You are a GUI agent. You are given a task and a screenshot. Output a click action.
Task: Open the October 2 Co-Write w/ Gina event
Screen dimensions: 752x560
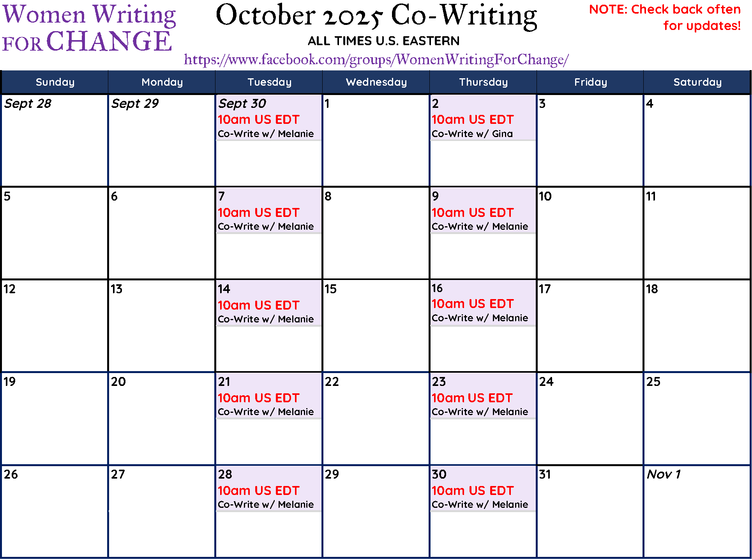(x=483, y=118)
